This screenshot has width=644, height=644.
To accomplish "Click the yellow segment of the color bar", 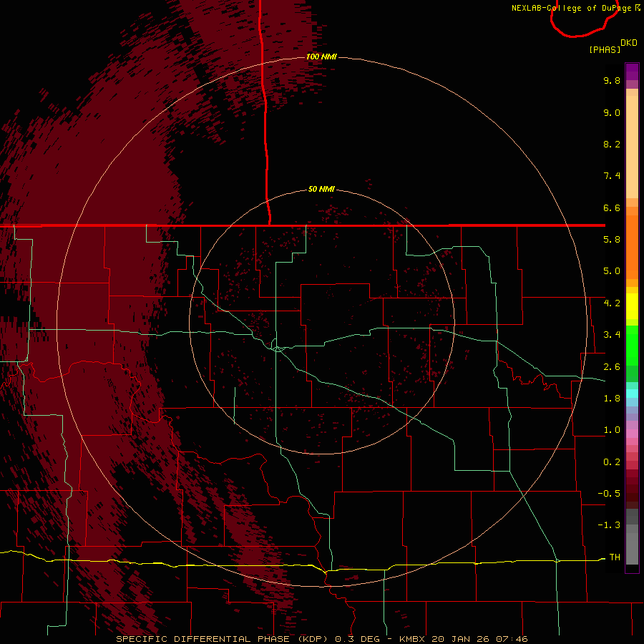I will click(632, 306).
